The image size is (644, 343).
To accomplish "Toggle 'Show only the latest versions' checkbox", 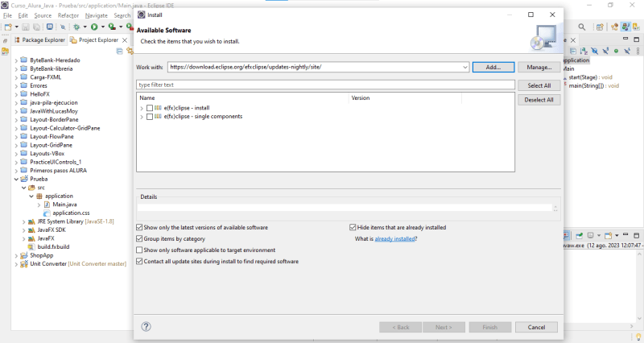I will coord(139,227).
